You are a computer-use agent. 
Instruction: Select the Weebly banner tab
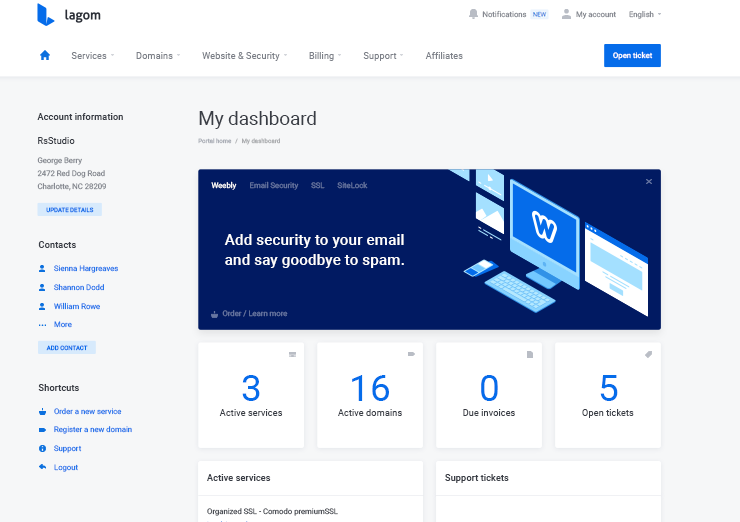pos(224,185)
